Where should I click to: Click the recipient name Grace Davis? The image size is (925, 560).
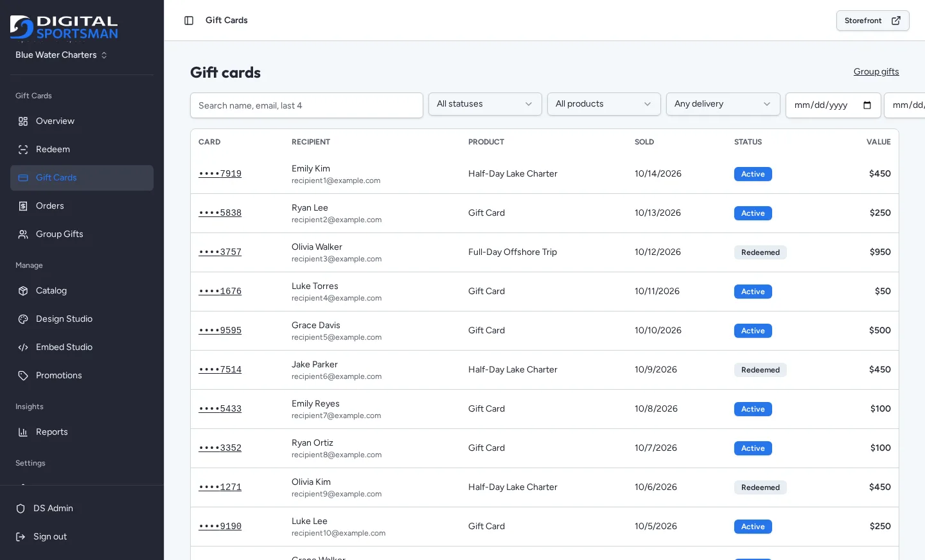click(x=316, y=326)
